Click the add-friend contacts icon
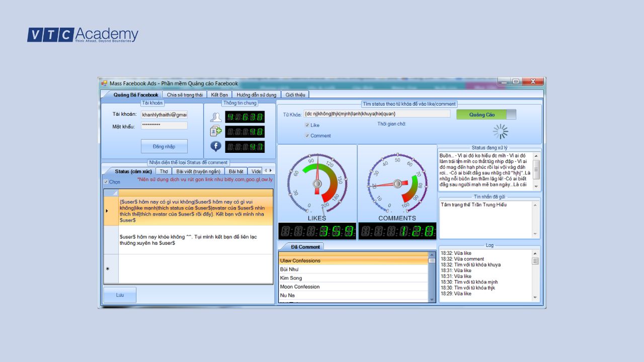The width and height of the screenshot is (644, 362). [x=216, y=132]
